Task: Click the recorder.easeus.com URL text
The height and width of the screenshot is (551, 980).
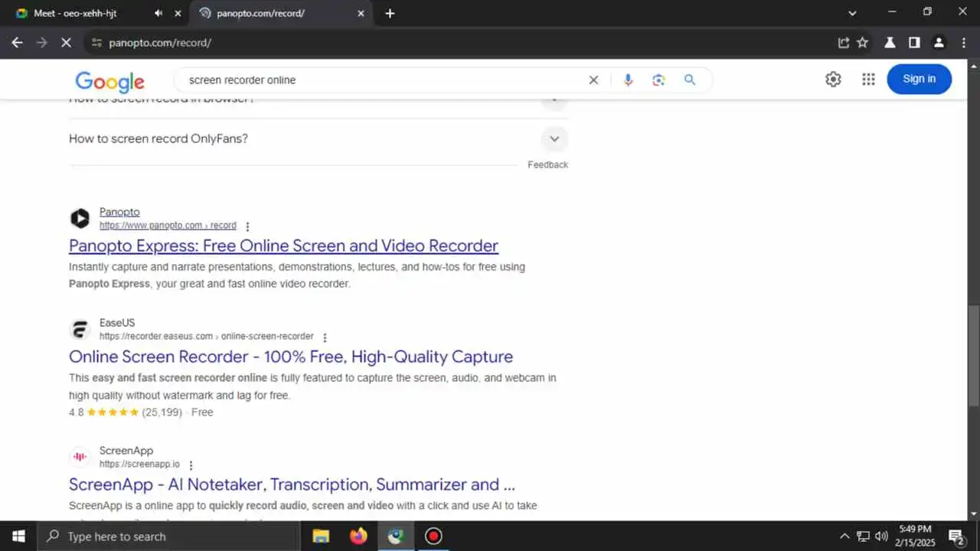Action: click(x=206, y=337)
